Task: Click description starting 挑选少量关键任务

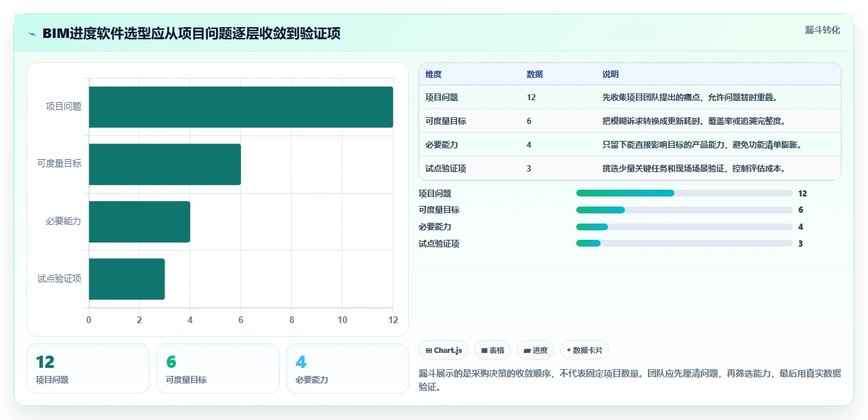Action: [694, 169]
